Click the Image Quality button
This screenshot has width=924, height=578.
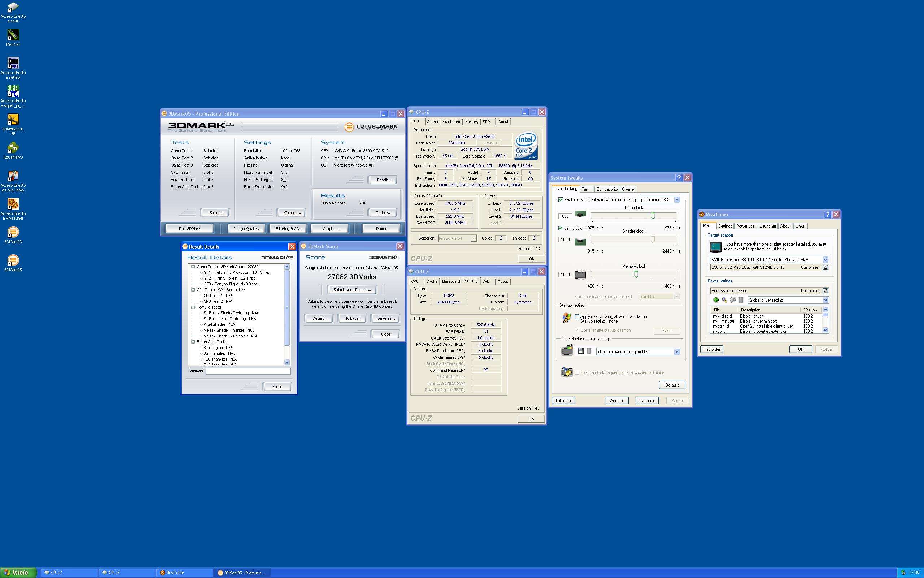(247, 229)
